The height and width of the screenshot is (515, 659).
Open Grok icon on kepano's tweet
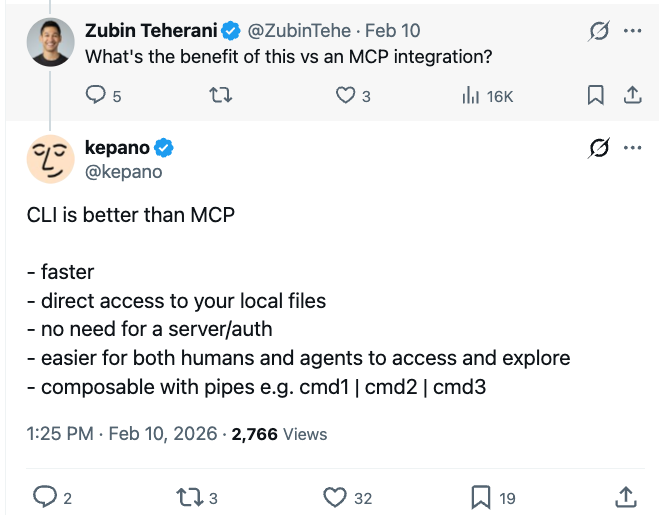click(599, 149)
